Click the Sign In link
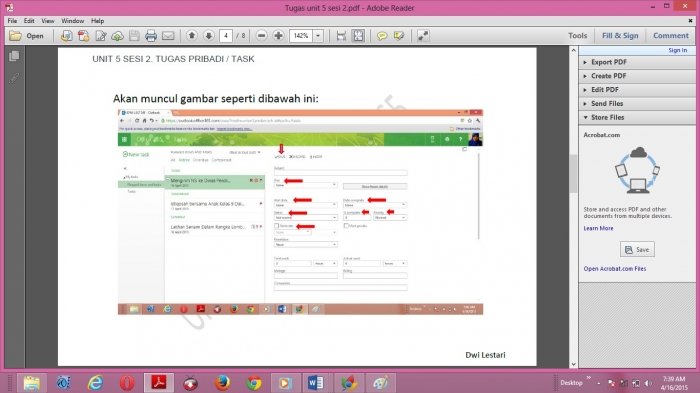The height and width of the screenshot is (393, 700). pyautogui.click(x=678, y=50)
